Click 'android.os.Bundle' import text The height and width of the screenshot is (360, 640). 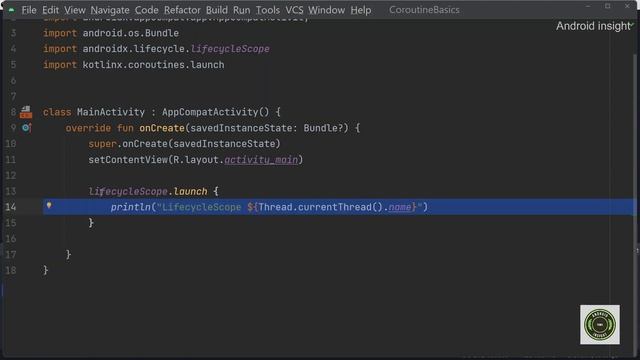pyautogui.click(x=131, y=33)
